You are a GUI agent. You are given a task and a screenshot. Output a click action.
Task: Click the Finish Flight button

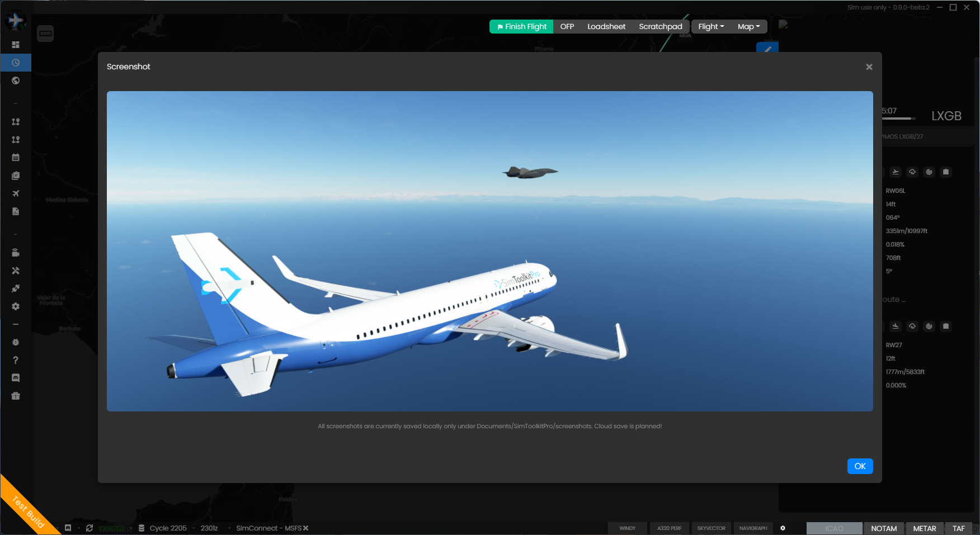coord(521,26)
